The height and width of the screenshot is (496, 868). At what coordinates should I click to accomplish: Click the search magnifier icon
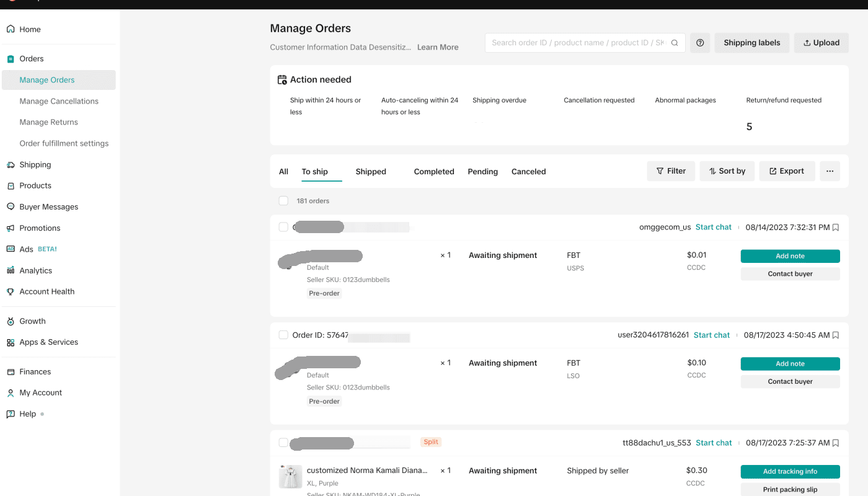click(675, 43)
